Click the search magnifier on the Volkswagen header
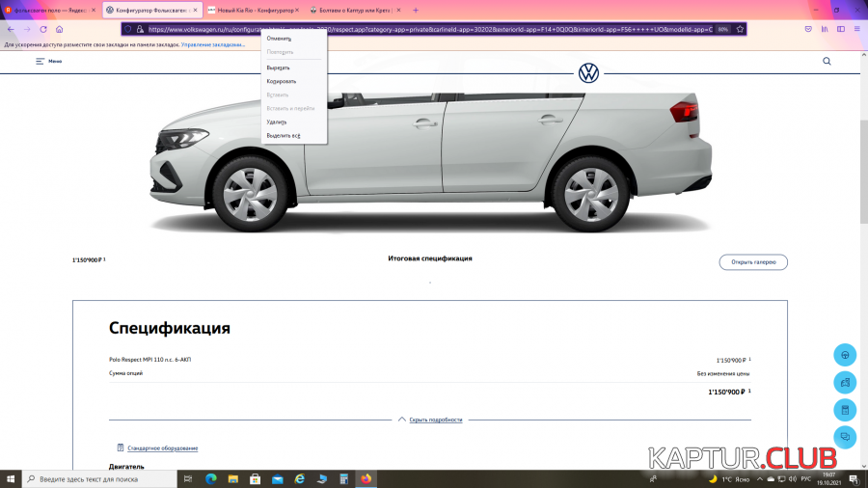 pyautogui.click(x=827, y=61)
